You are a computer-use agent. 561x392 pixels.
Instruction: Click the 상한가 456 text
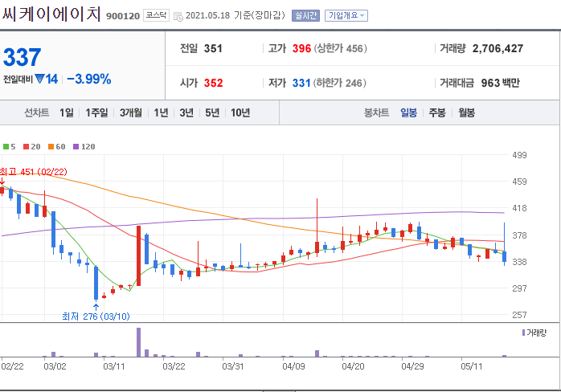point(340,48)
